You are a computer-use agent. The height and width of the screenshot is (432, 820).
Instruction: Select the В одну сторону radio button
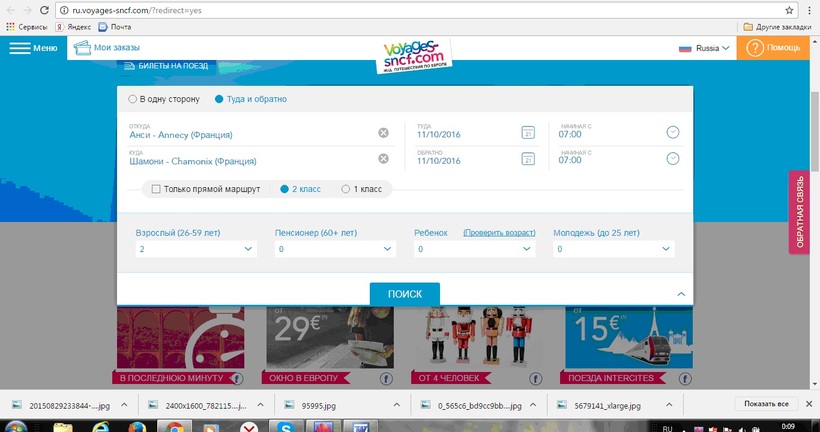tap(133, 99)
